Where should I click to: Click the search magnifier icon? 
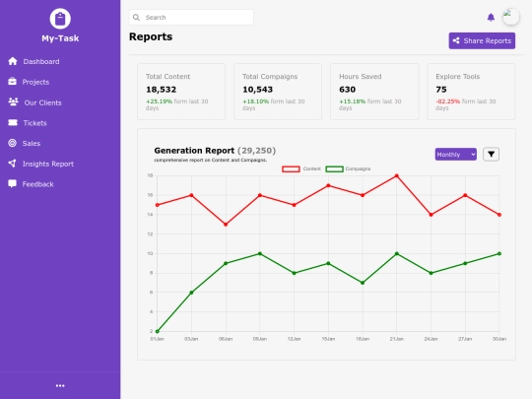pos(136,18)
